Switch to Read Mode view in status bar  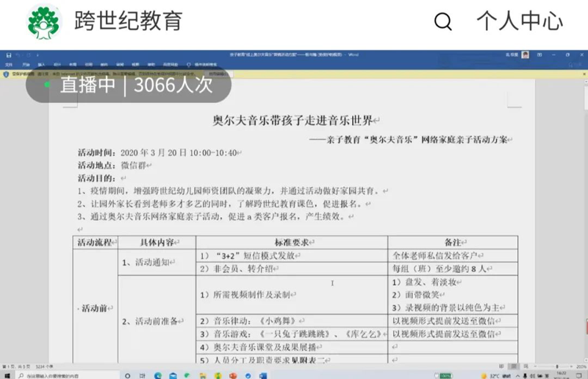(x=501, y=366)
